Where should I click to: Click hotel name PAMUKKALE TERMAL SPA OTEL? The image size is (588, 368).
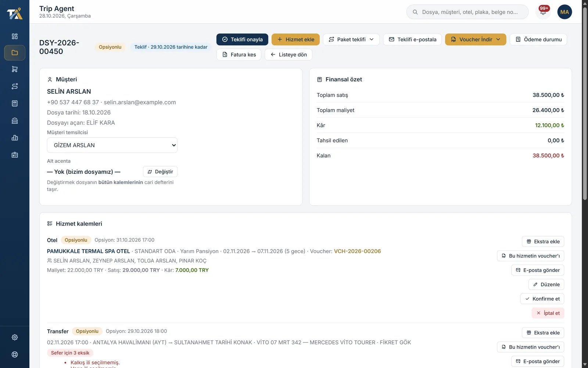(88, 251)
